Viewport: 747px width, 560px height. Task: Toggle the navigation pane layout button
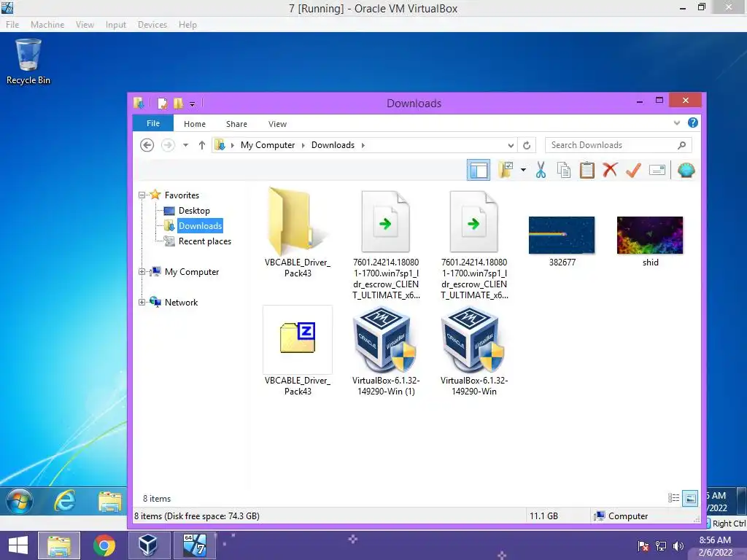click(479, 170)
